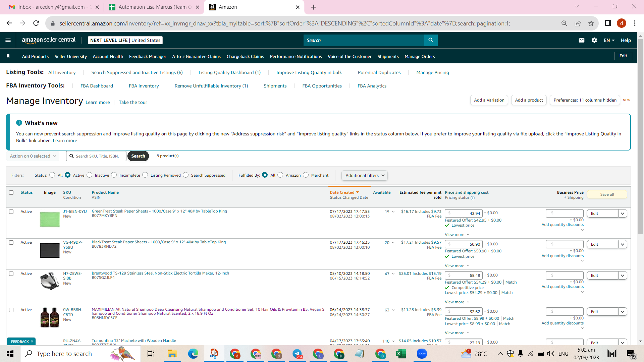Select Fulfilled By 'Amazon' radio
Image resolution: width=644 pixels, height=362 pixels.
pyautogui.click(x=280, y=175)
